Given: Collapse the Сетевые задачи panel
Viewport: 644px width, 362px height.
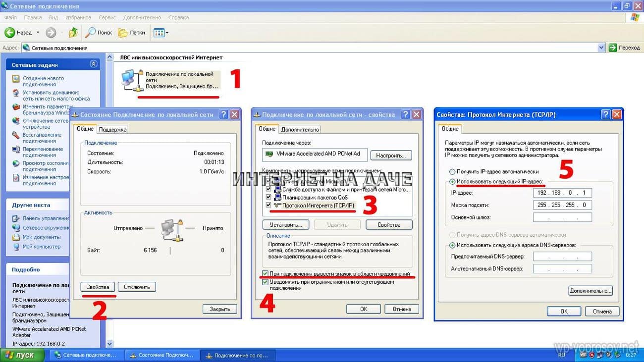Looking at the screenshot, I should click(x=94, y=64).
